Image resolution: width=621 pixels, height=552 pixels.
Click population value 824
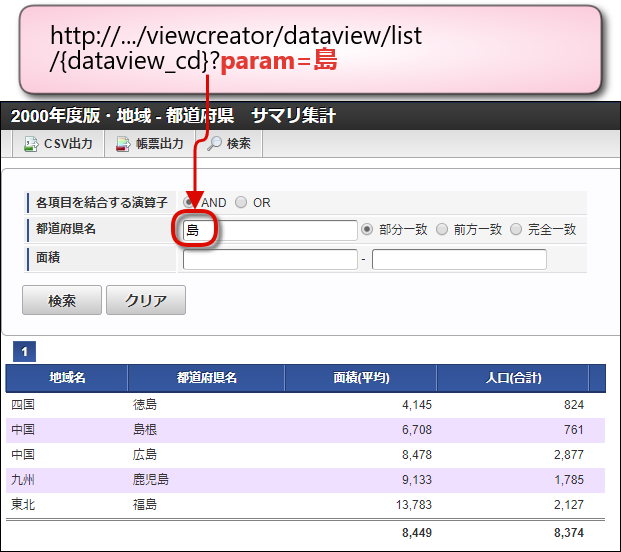pos(574,405)
